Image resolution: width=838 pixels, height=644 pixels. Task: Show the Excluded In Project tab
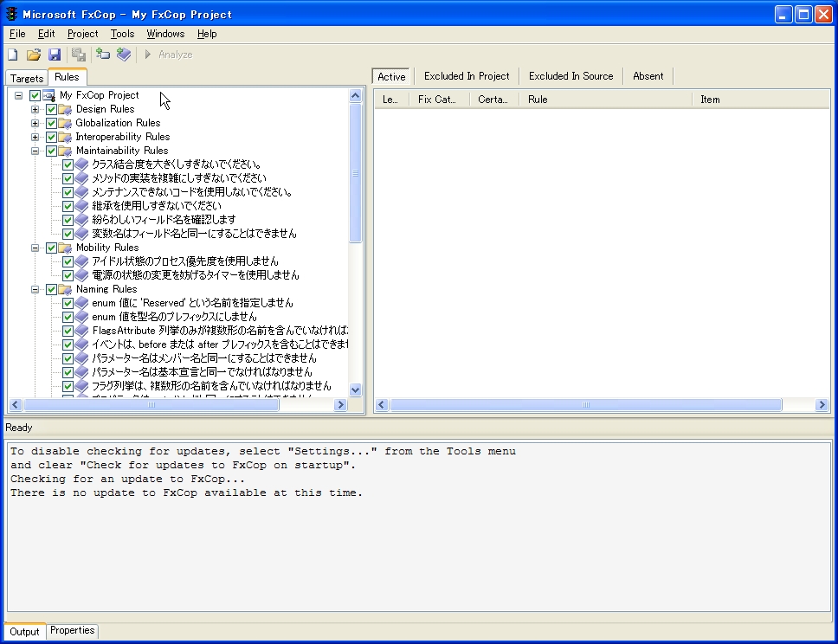tap(466, 75)
